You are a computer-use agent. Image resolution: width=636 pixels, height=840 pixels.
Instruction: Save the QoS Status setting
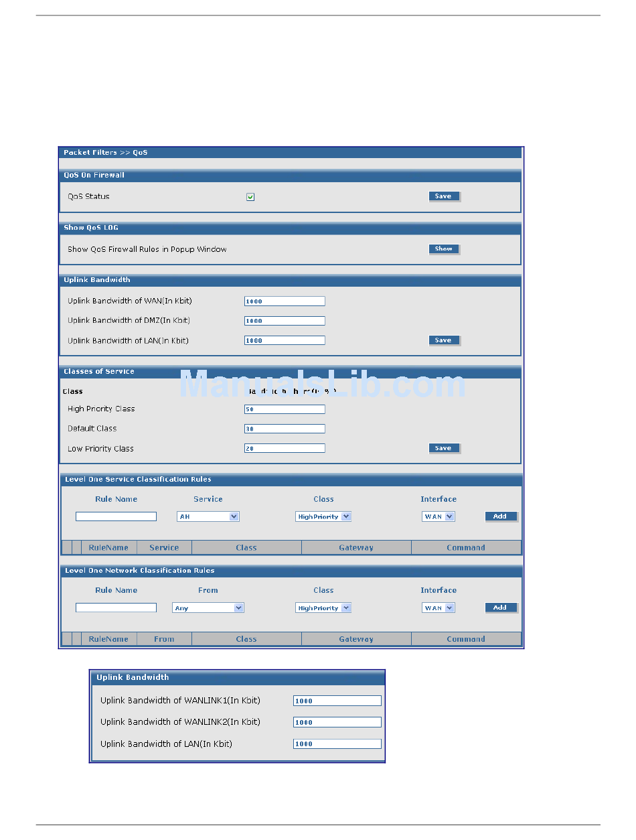pyautogui.click(x=443, y=196)
